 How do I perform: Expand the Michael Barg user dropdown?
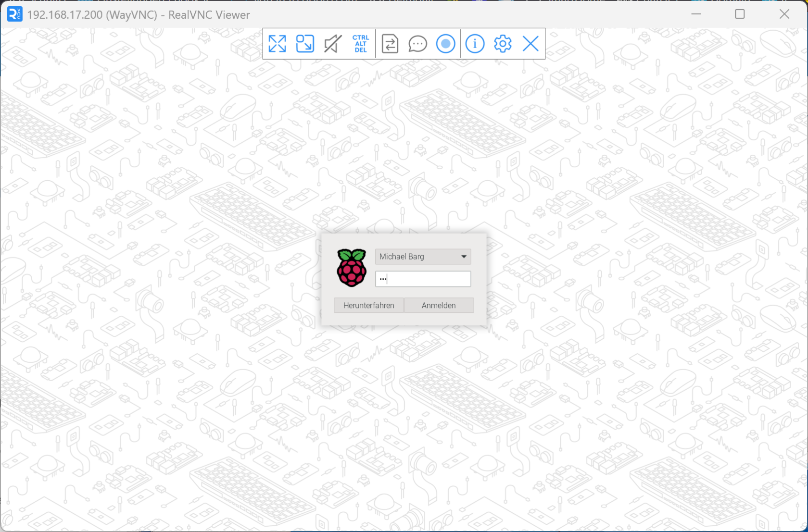(x=464, y=257)
